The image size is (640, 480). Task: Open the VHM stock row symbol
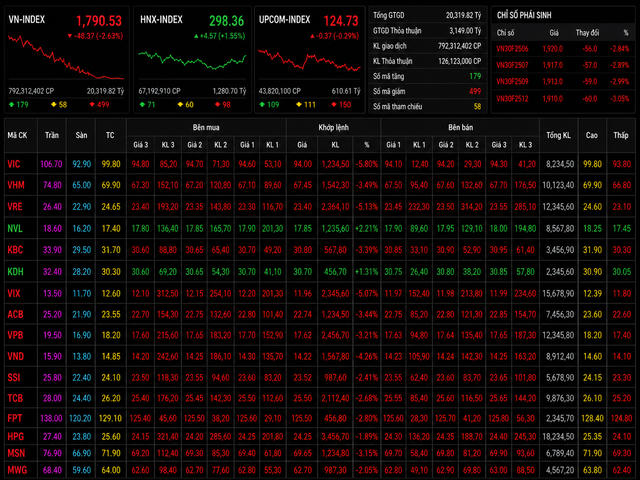click(16, 185)
